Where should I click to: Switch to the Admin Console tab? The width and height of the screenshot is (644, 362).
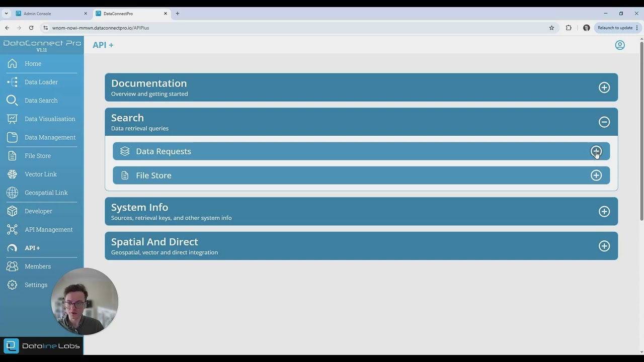(50, 14)
